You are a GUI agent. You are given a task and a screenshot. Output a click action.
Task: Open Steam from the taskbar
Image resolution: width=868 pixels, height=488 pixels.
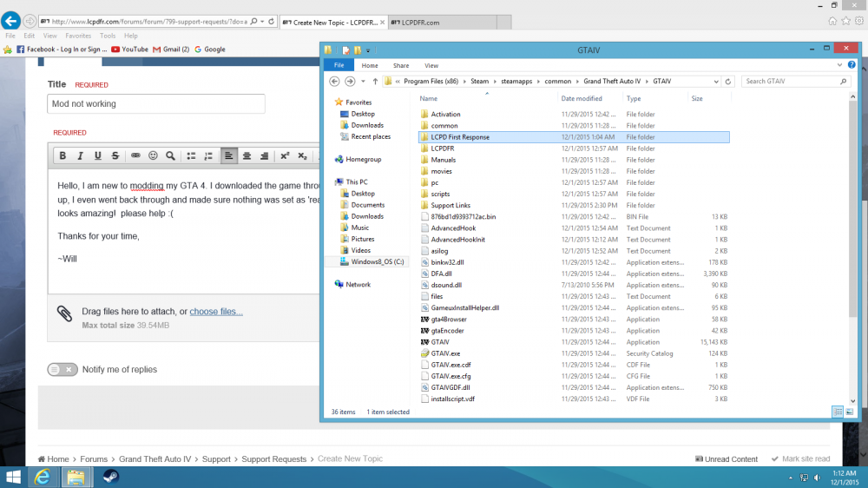111,477
